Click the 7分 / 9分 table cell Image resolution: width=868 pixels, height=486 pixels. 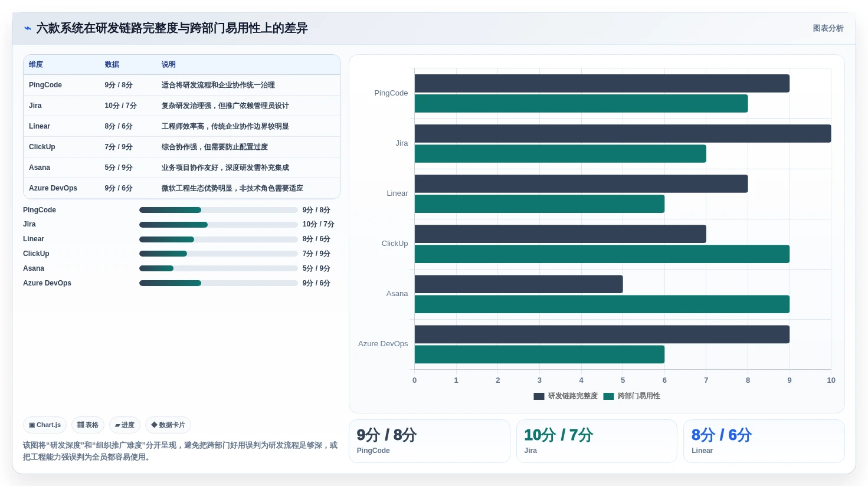pyautogui.click(x=119, y=147)
